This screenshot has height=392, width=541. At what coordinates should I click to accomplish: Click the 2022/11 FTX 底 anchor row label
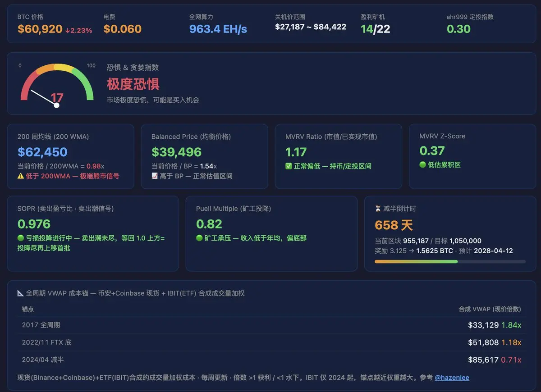point(46,342)
